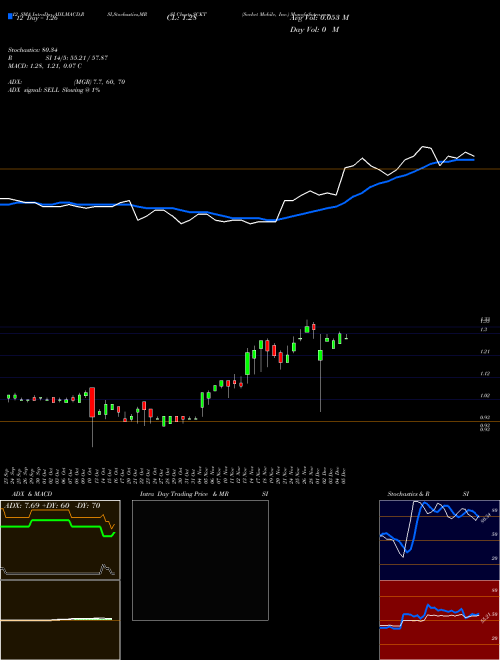Open the blue Stochastics mini chart
The width and height of the screenshot is (500, 660).
point(439,540)
